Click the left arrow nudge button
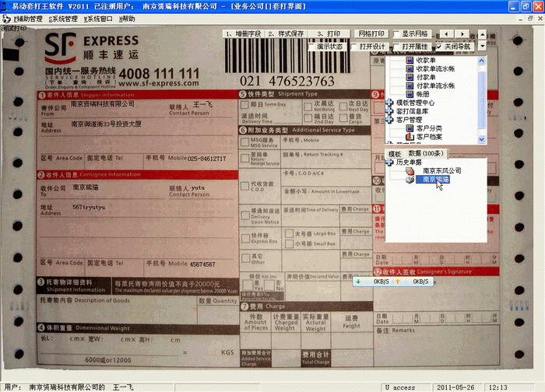This screenshot has width=545, height=392. pos(447,34)
